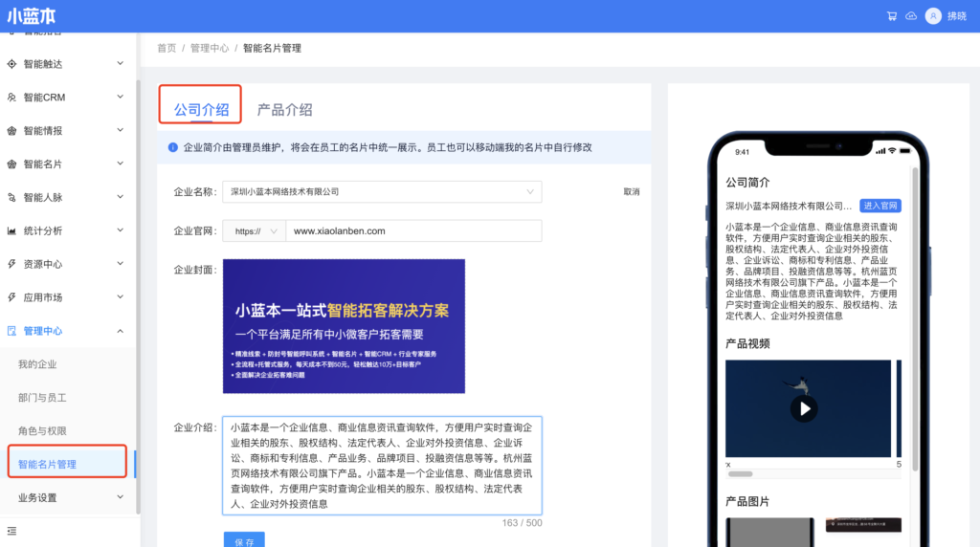980x547 pixels.
Task: Open the user avatar icon
Action: [933, 16]
